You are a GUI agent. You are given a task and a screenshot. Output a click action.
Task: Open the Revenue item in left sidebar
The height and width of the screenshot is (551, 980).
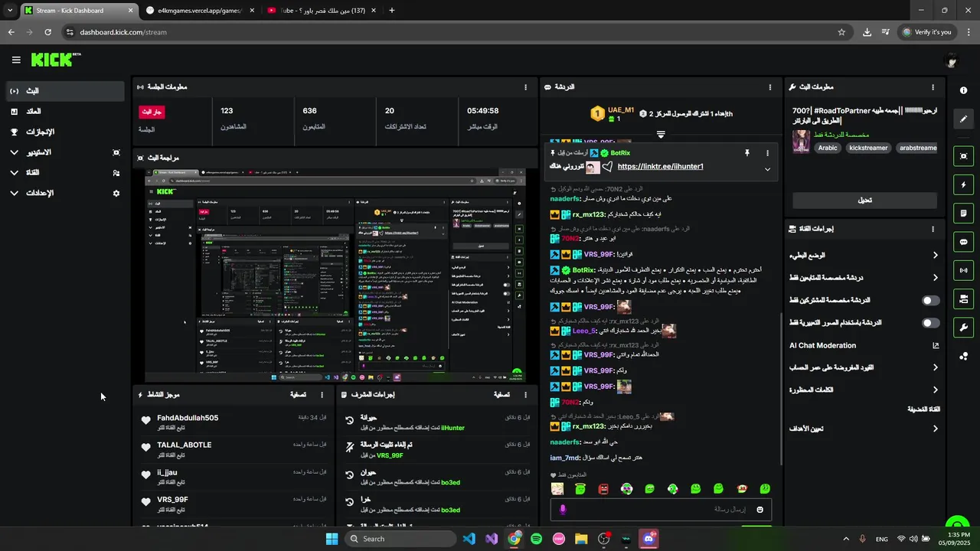coord(65,112)
